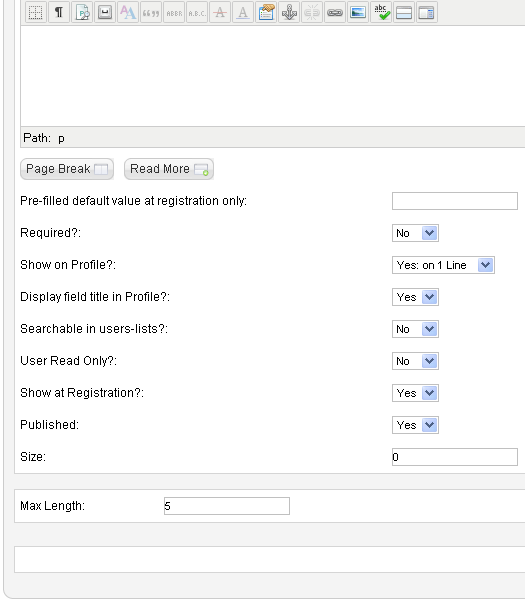Click the Read More button

tap(169, 169)
